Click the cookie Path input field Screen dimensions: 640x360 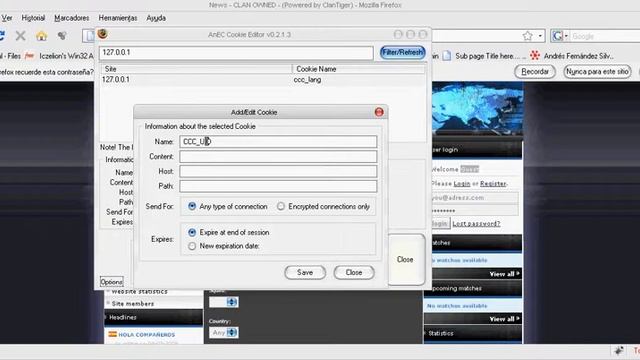point(278,186)
